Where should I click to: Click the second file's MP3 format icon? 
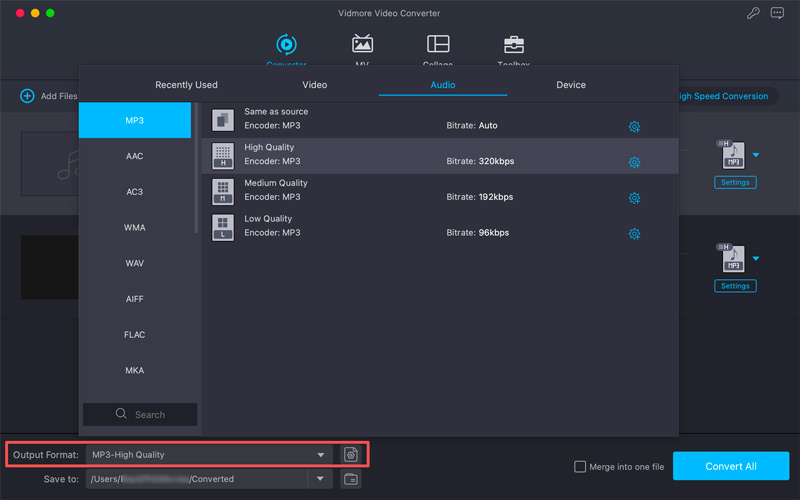733,259
